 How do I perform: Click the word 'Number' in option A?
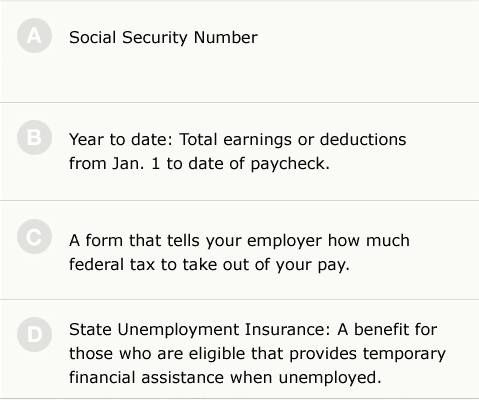click(226, 37)
